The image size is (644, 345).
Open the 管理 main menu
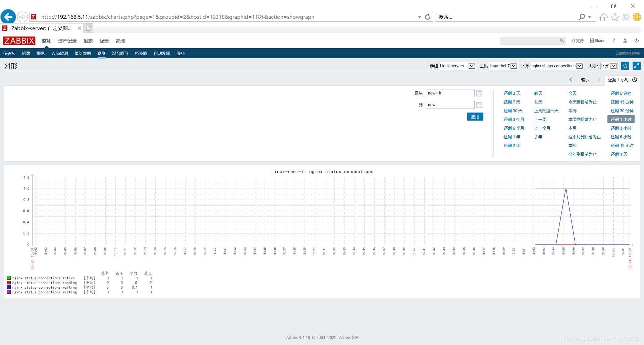coord(120,41)
